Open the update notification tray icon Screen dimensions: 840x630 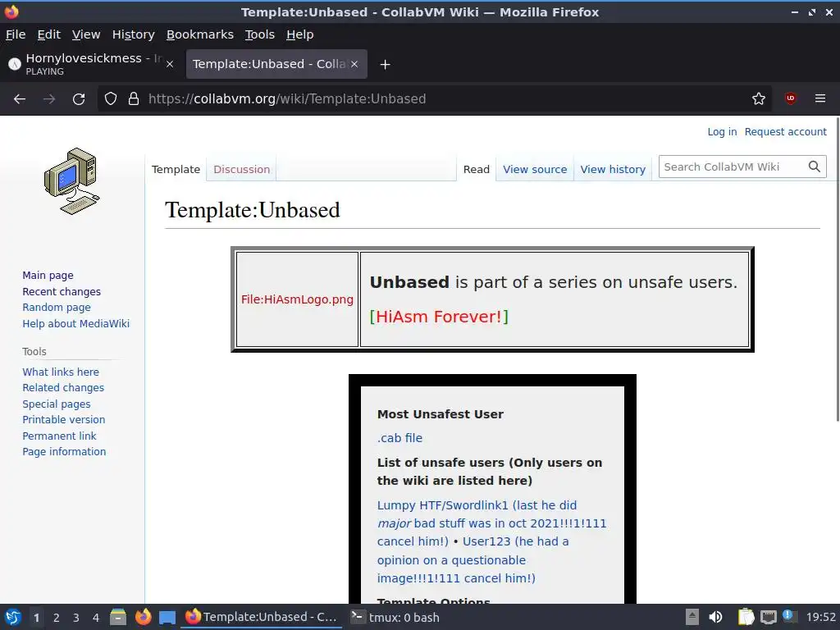(x=788, y=615)
